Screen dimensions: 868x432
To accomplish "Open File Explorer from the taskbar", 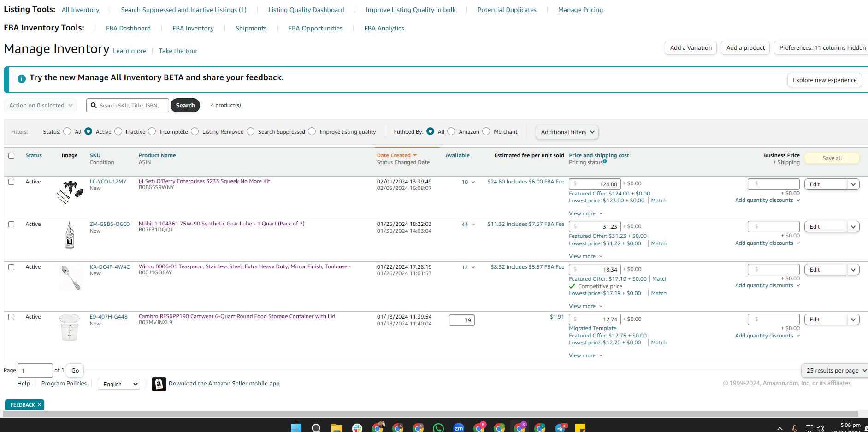I will (337, 428).
